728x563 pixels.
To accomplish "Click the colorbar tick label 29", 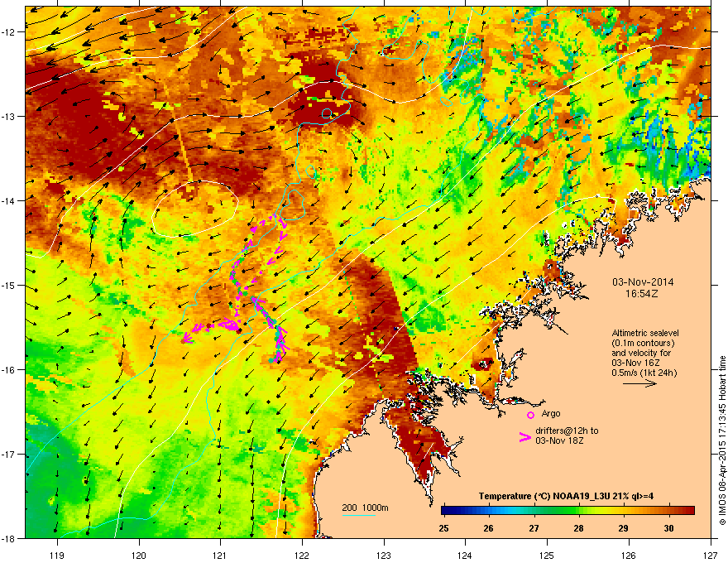I will click(x=624, y=528).
